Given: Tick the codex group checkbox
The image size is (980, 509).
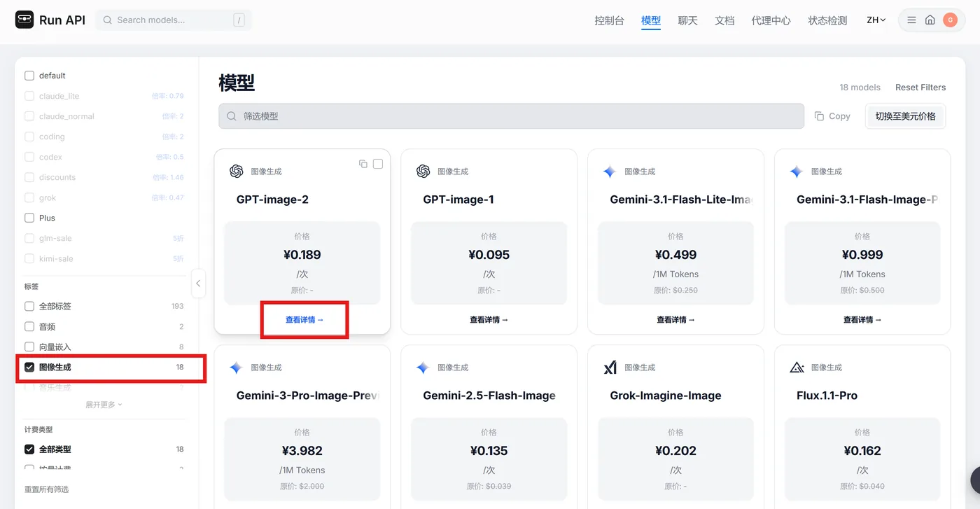Looking at the screenshot, I should [x=29, y=157].
